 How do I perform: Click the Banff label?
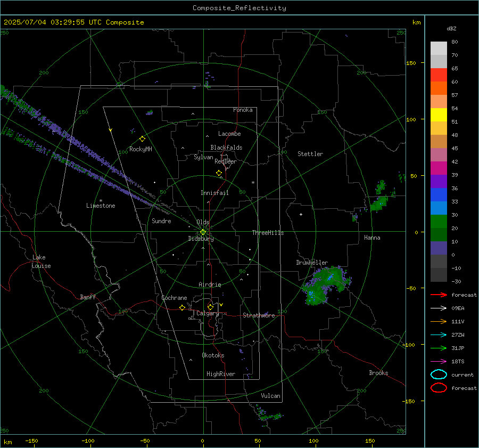88,297
